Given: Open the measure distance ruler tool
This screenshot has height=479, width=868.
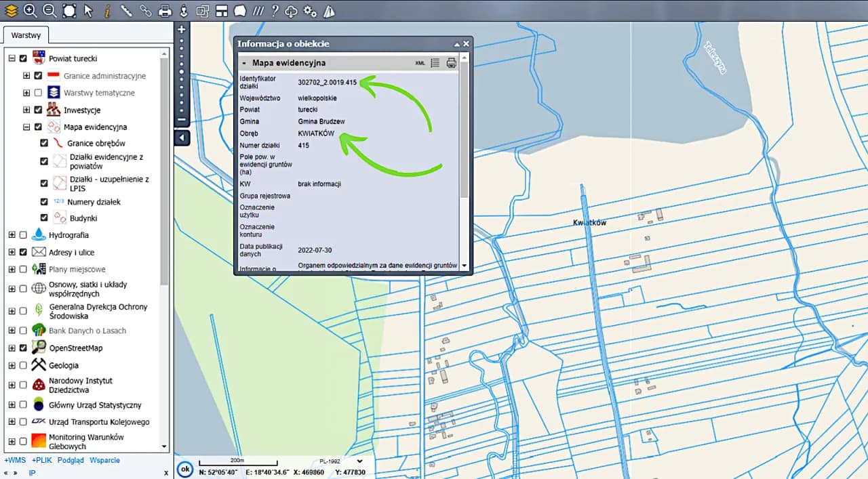Looking at the screenshot, I should [126, 10].
